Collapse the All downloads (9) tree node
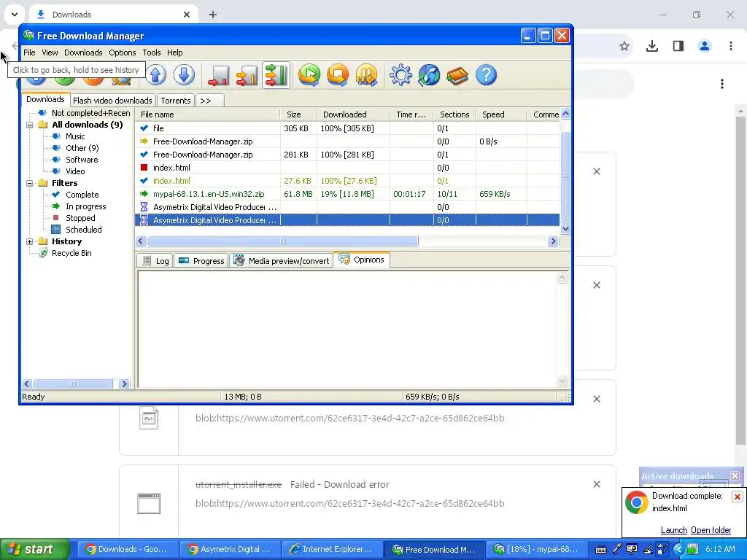747x560 pixels. 29,125
